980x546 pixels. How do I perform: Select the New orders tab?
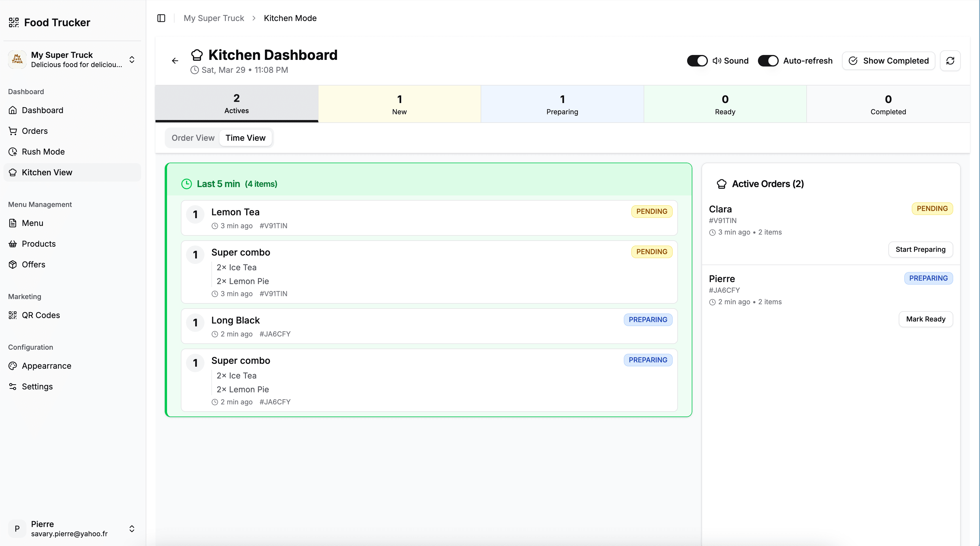tap(399, 104)
